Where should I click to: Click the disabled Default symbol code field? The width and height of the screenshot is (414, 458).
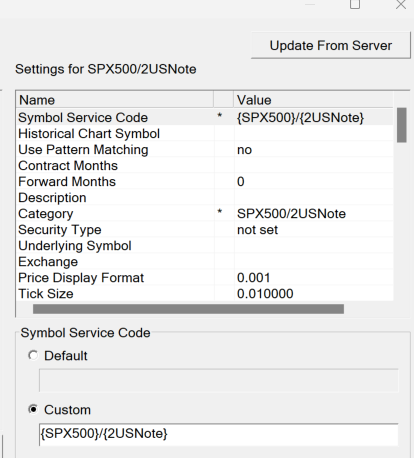click(219, 380)
